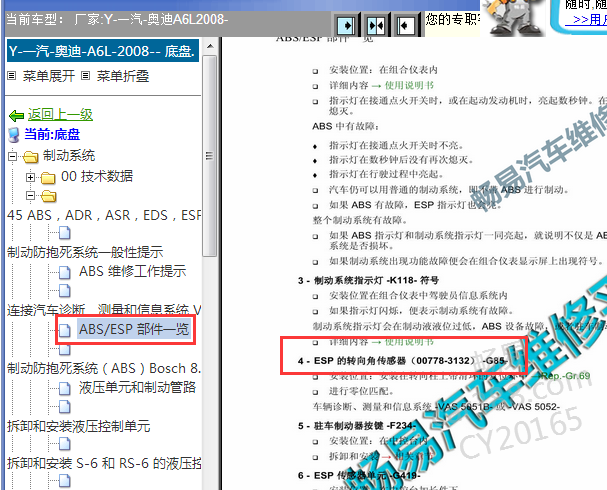Click the green back arrow icon
The image size is (607, 490).
click(x=16, y=115)
